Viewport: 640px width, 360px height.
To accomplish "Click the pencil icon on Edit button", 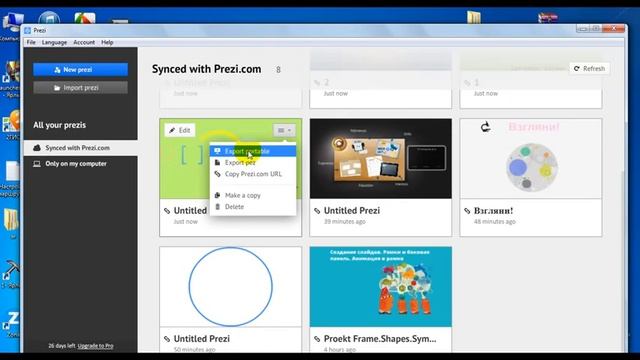I will point(172,130).
